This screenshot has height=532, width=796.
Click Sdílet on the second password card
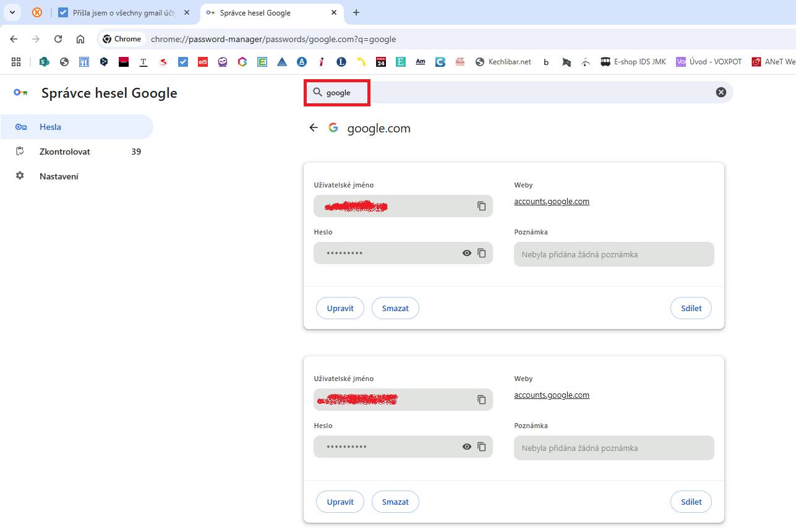pos(691,502)
